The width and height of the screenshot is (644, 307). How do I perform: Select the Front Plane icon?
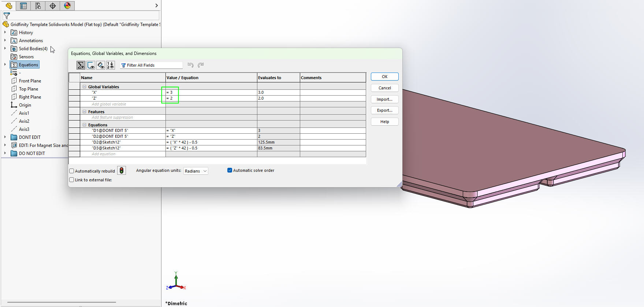pyautogui.click(x=14, y=81)
